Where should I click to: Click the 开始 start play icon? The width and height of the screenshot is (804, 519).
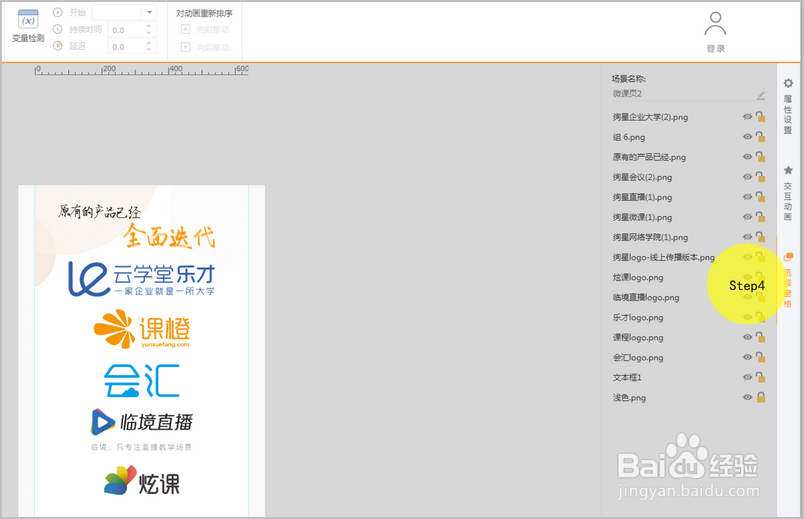point(58,12)
